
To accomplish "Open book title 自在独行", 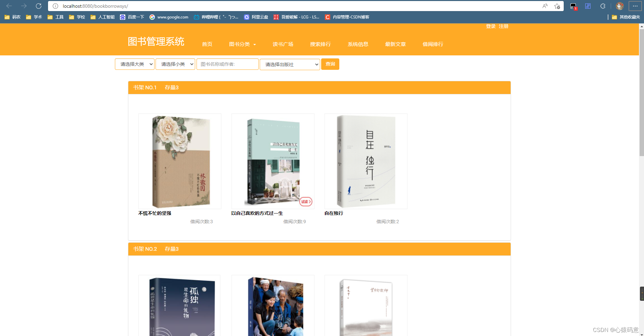I will point(334,213).
